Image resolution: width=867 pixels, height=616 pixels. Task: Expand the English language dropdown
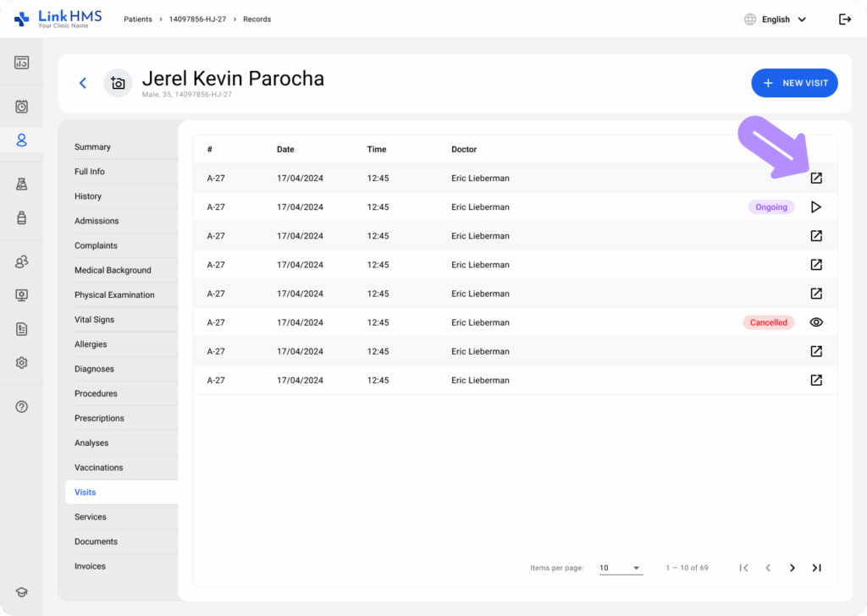point(775,19)
